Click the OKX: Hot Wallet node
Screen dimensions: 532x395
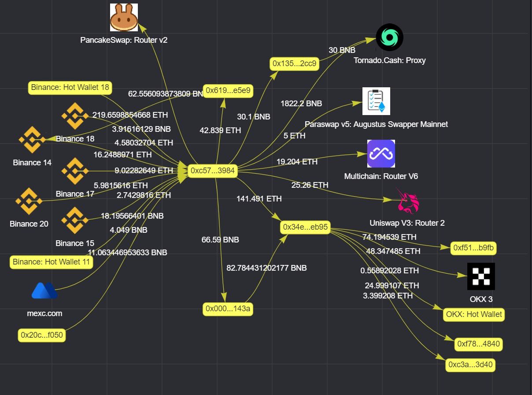[473, 314]
